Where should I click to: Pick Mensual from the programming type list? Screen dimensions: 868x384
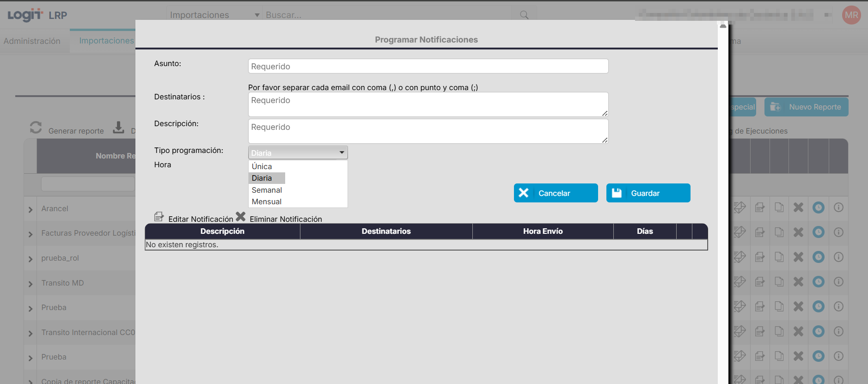(x=266, y=202)
